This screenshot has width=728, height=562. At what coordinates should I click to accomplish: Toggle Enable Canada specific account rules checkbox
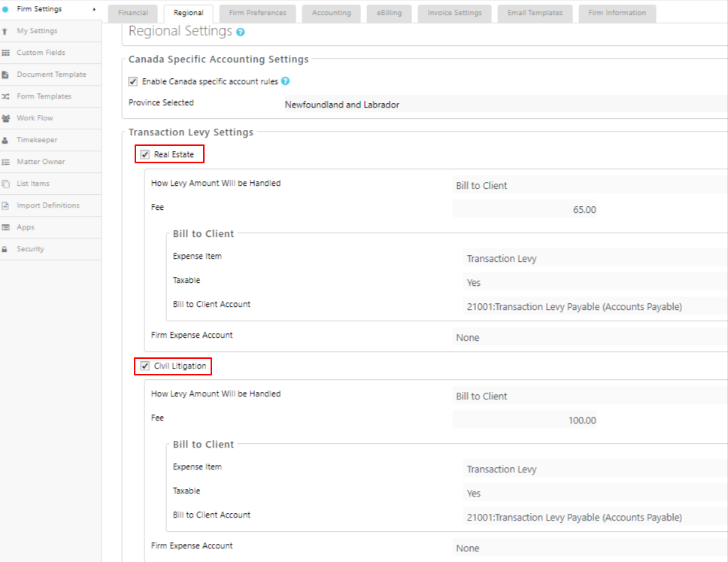click(x=133, y=82)
